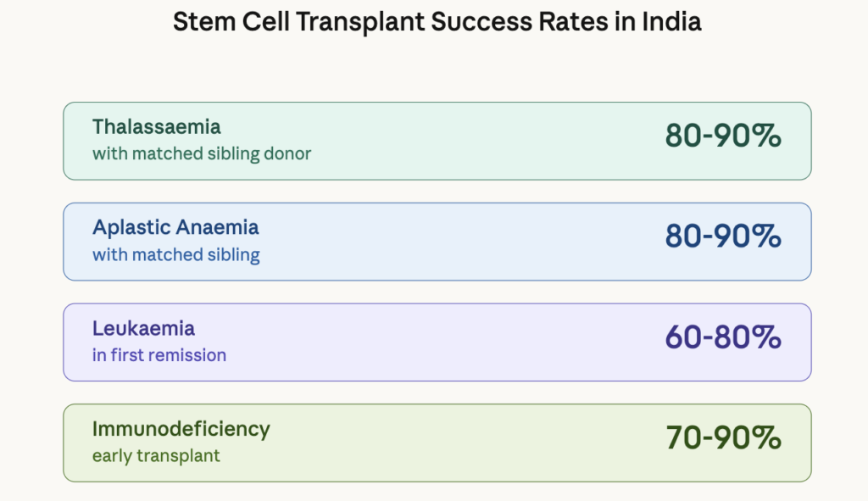
Task: Select the Leukaemia label
Action: point(143,328)
